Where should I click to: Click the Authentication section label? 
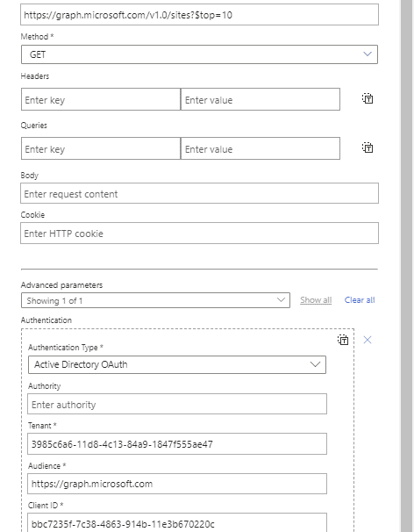(46, 320)
